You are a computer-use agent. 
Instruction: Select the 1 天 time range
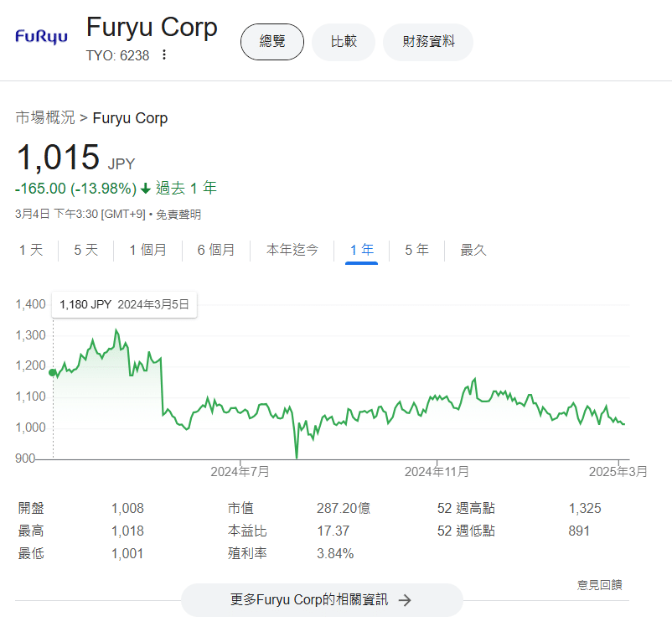tap(31, 250)
